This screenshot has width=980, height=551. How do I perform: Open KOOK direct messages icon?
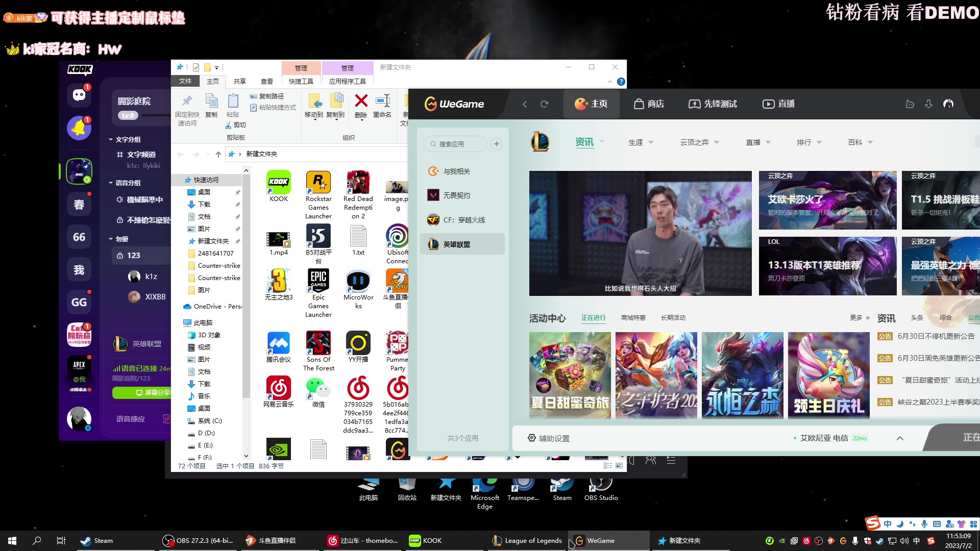[79, 95]
